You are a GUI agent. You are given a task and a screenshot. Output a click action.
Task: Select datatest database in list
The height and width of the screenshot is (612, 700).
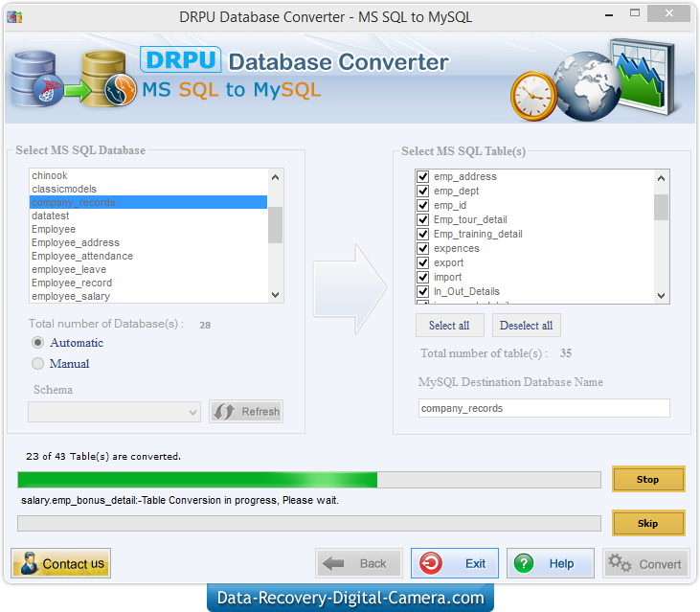[x=148, y=215]
